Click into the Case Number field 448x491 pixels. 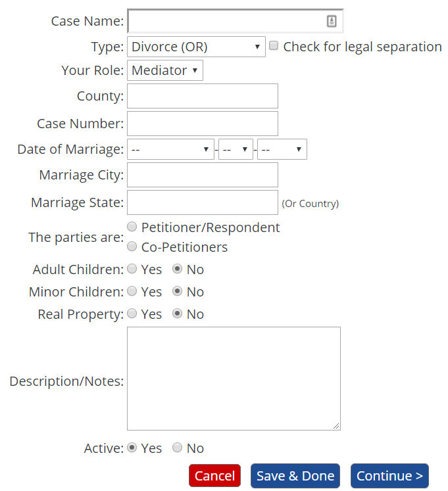[203, 124]
